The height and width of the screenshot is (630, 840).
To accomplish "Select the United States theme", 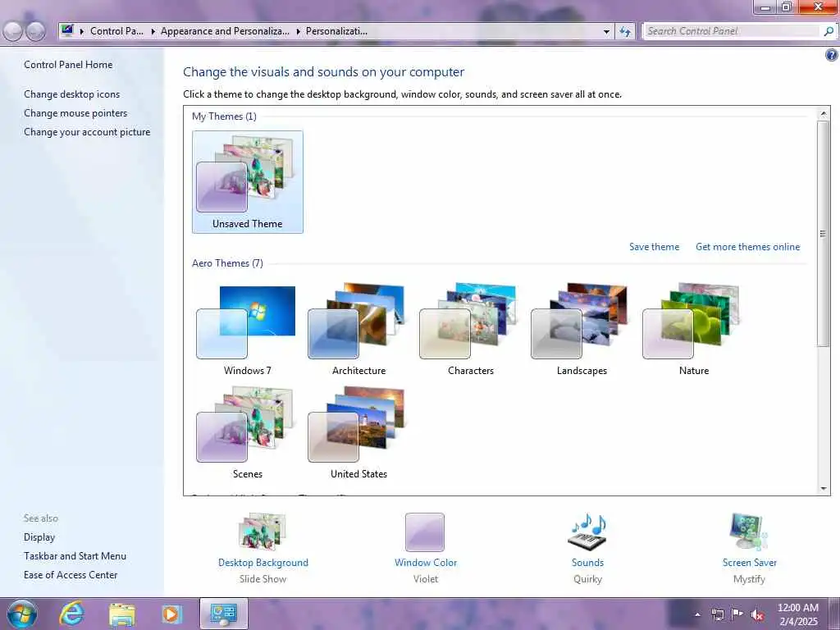I will tap(358, 433).
